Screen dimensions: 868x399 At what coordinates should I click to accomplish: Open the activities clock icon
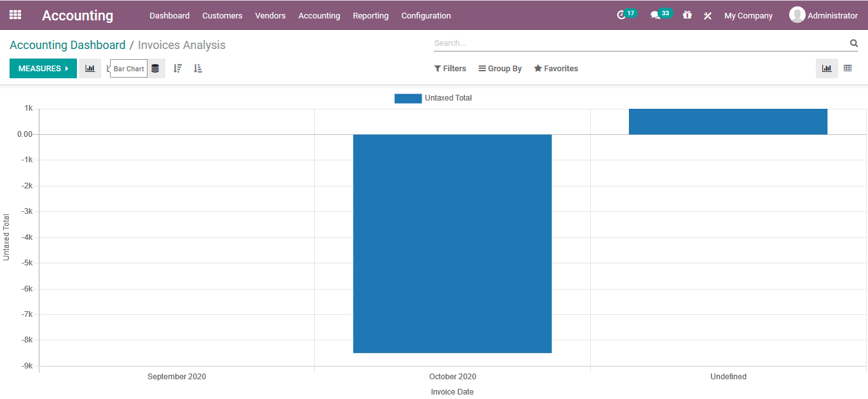(x=622, y=15)
